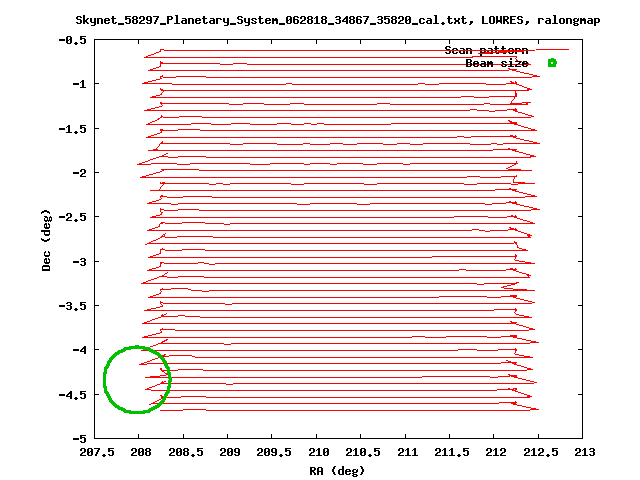Click the large green beam circle
This screenshot has height=480, width=640.
point(137,380)
